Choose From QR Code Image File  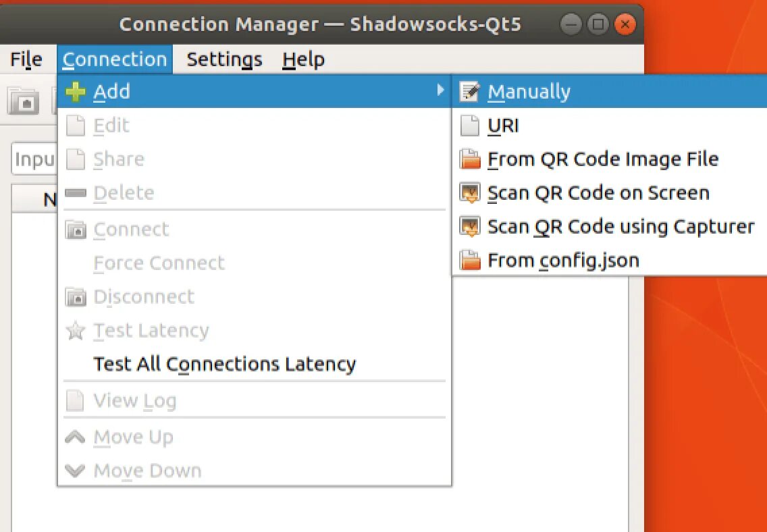pyautogui.click(x=610, y=159)
